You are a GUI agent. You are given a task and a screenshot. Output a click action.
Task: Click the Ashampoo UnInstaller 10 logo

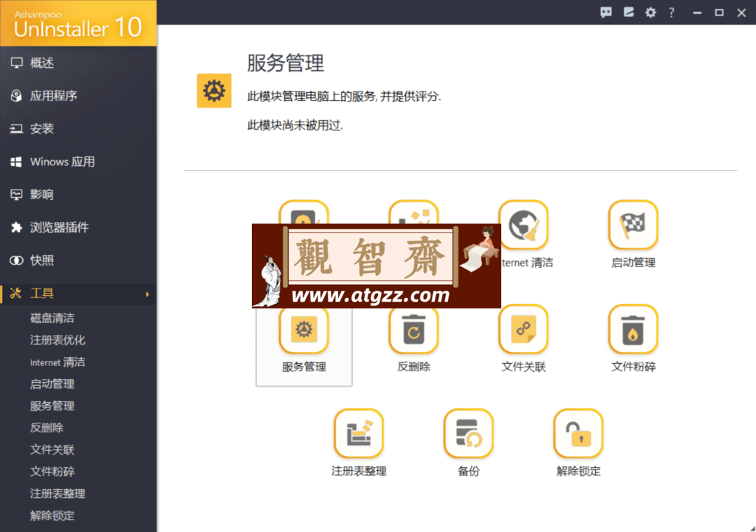click(x=78, y=23)
